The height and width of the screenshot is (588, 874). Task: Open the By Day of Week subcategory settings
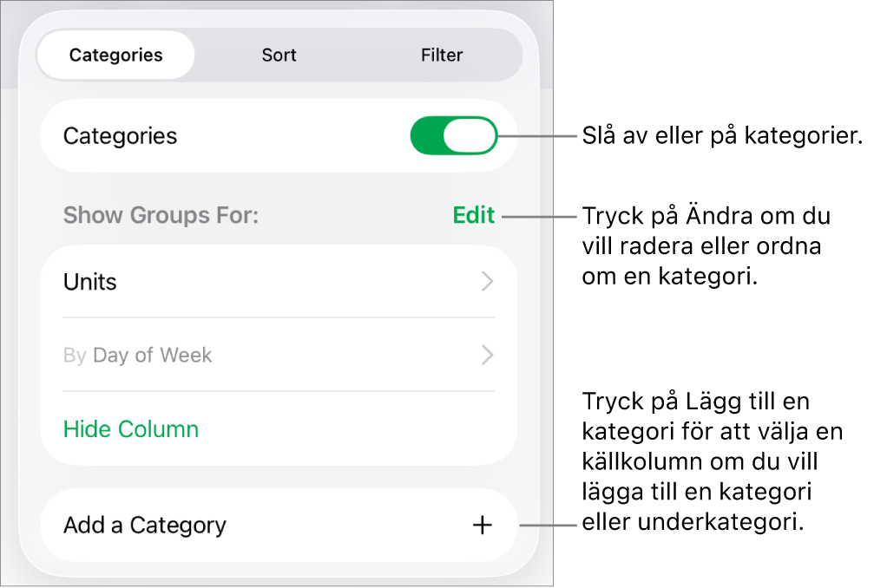486,355
